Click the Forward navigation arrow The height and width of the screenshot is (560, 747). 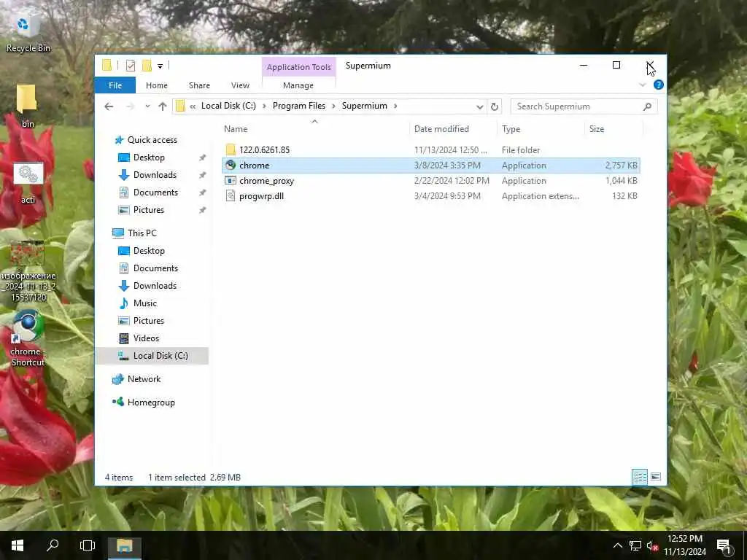tap(130, 106)
